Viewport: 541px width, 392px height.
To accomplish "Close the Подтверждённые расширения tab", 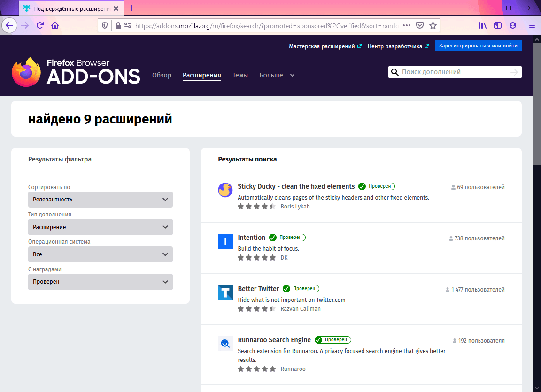I will [116, 8].
